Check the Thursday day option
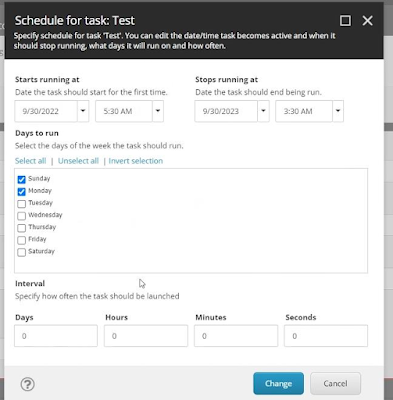The image size is (393, 400). pyautogui.click(x=21, y=228)
